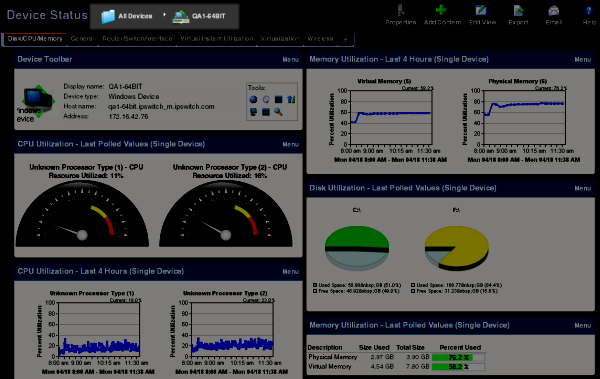Click the magnifying glass tool icon
The width and height of the screenshot is (600, 379).
tap(278, 112)
